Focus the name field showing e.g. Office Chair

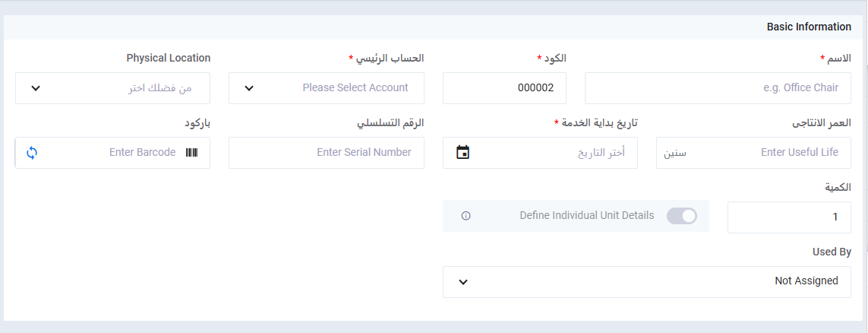718,88
